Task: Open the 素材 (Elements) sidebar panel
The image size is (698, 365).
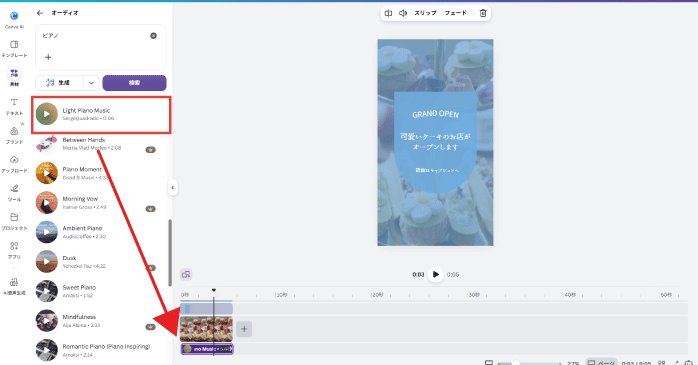Action: tap(14, 77)
